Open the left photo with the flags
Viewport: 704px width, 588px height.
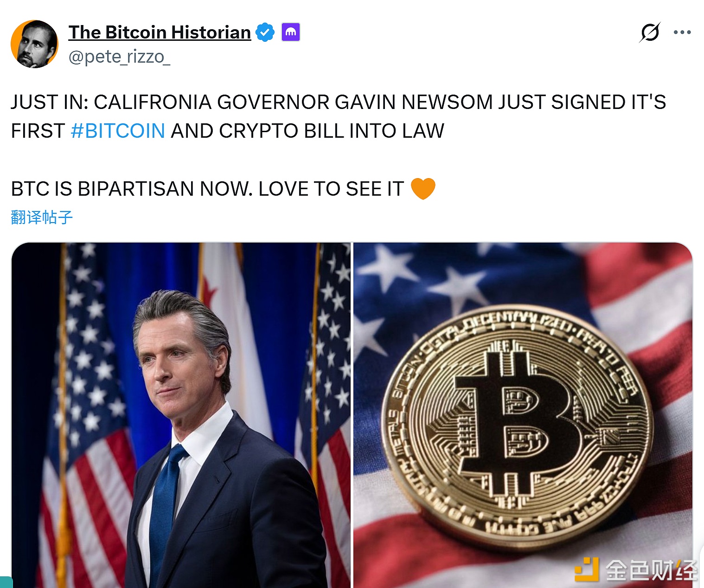coord(181,415)
